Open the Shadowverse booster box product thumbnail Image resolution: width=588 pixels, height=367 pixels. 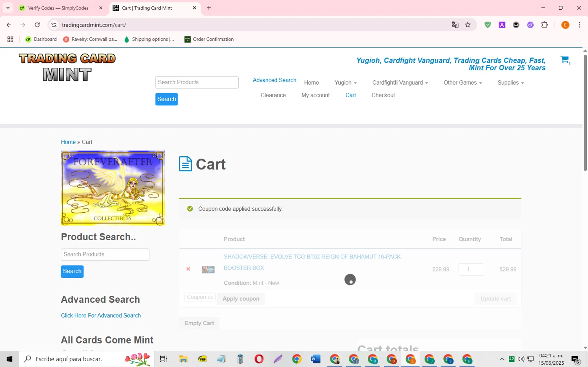pyautogui.click(x=208, y=269)
